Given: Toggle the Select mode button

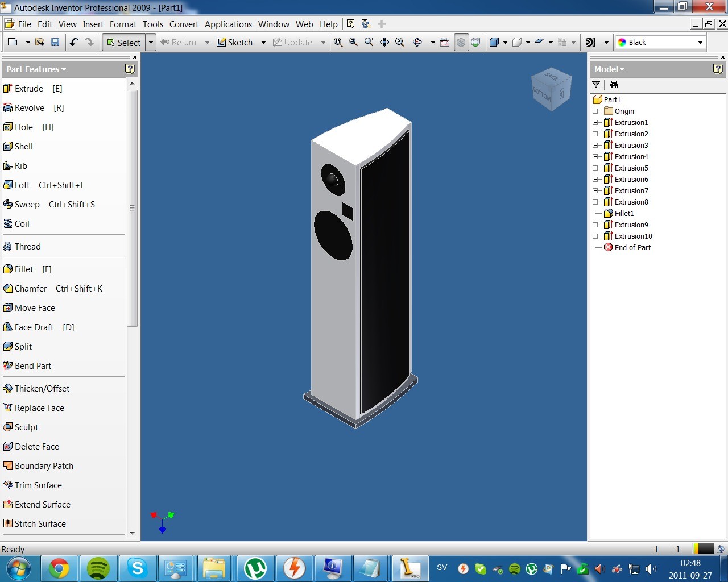Looking at the screenshot, I should (124, 43).
